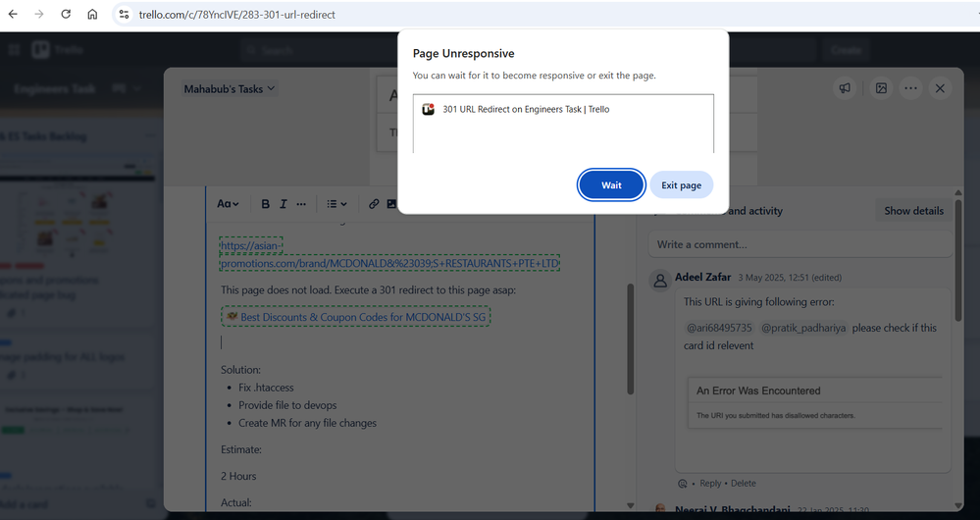Focus the trello.com address bar URL
This screenshot has width=980, height=520.
click(x=236, y=15)
